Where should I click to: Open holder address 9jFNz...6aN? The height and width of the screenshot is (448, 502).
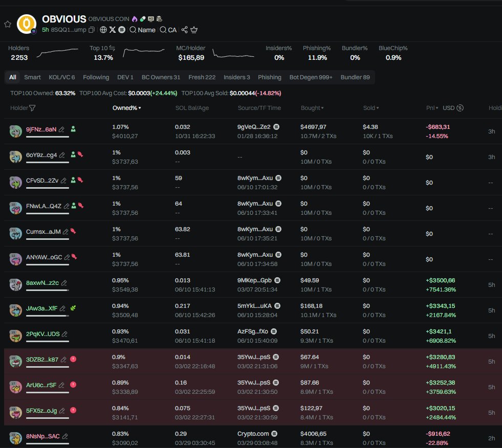coord(41,129)
